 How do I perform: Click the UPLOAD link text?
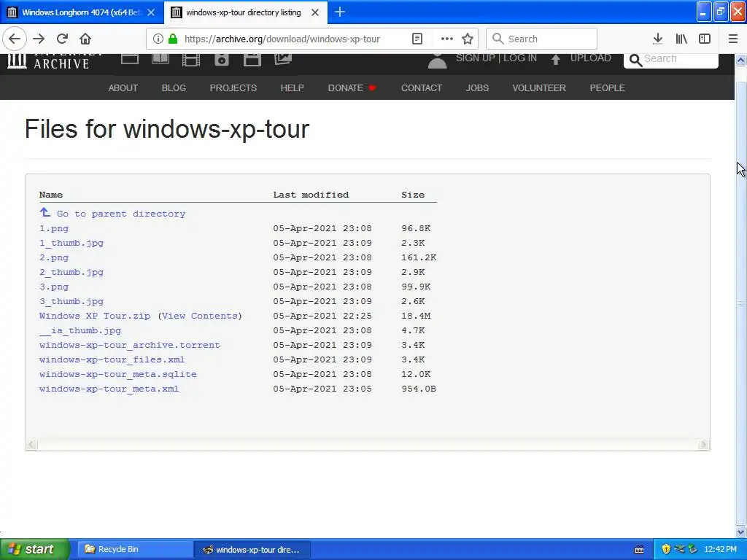click(591, 58)
